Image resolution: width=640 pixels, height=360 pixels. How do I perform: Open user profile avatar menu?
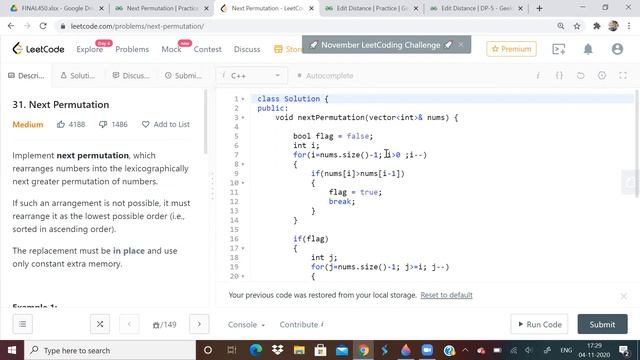[x=617, y=49]
